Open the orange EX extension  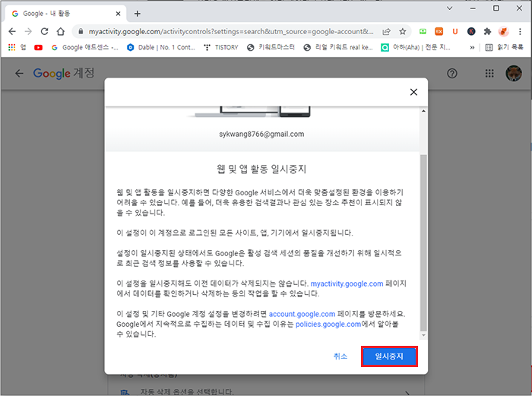pos(439,32)
